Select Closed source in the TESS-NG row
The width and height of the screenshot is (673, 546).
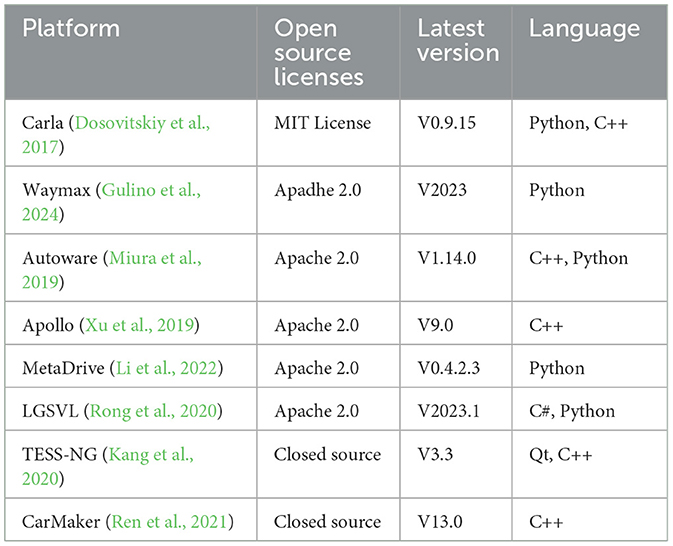point(327,454)
